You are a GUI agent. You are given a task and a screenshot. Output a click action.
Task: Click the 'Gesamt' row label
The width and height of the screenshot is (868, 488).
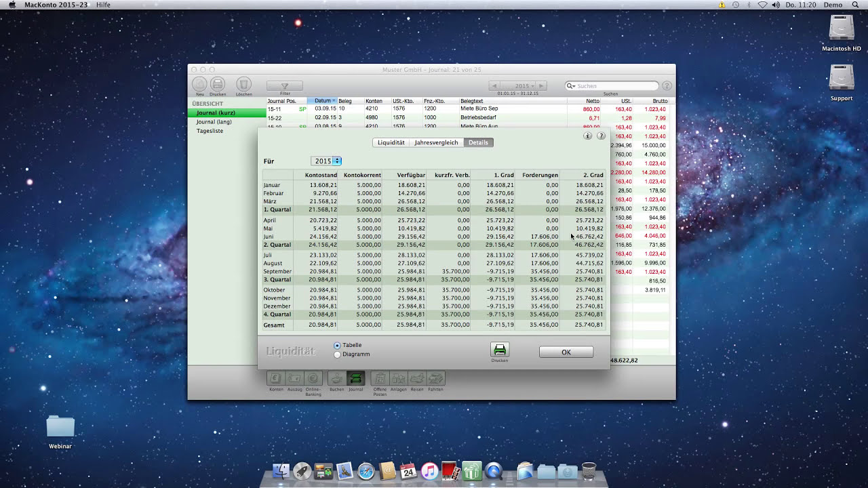(274, 325)
